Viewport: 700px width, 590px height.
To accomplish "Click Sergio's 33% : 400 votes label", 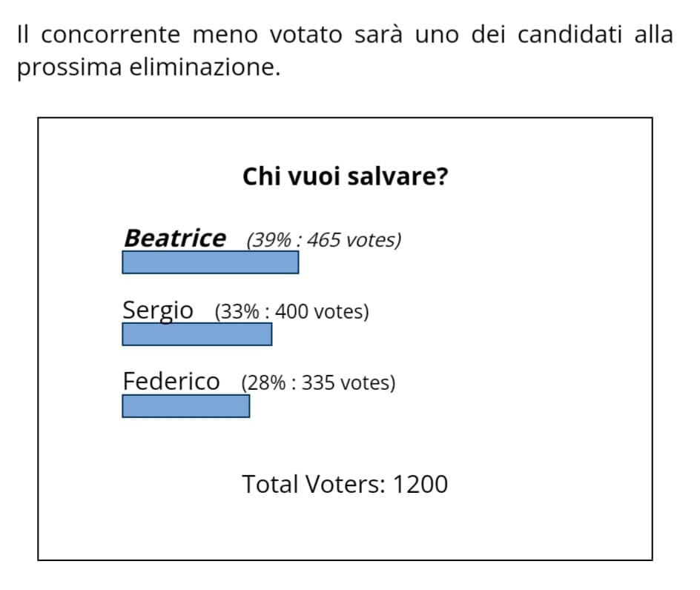I will (291, 311).
